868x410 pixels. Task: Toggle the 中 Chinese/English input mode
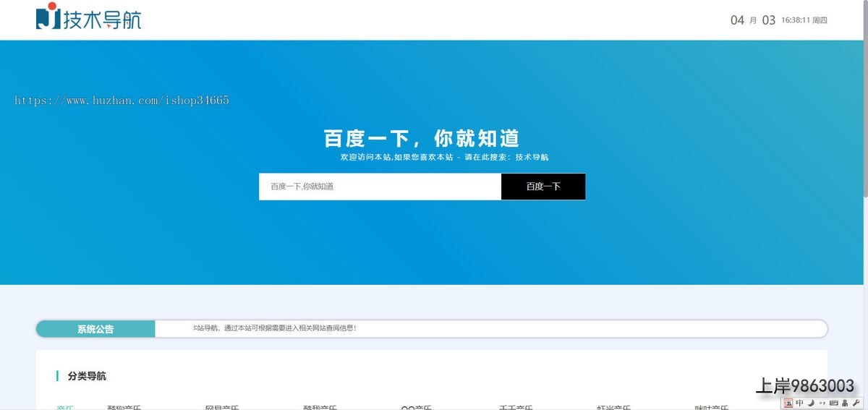[799, 403]
